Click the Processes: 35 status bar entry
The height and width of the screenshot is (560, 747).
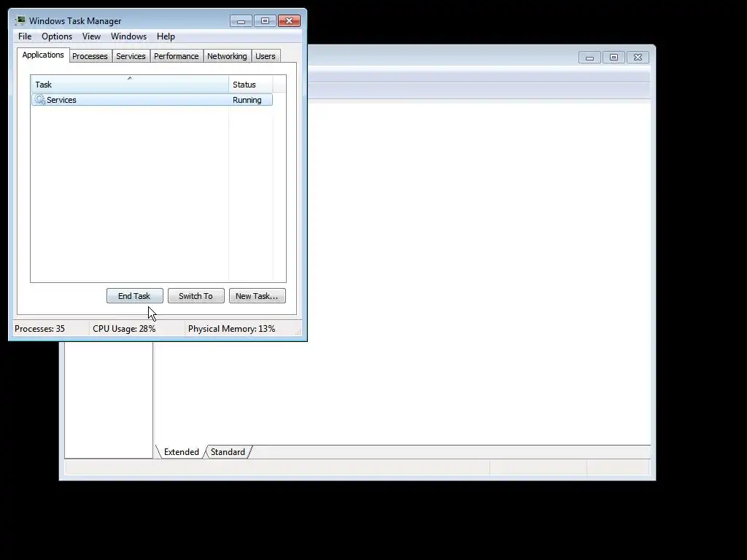click(x=40, y=329)
